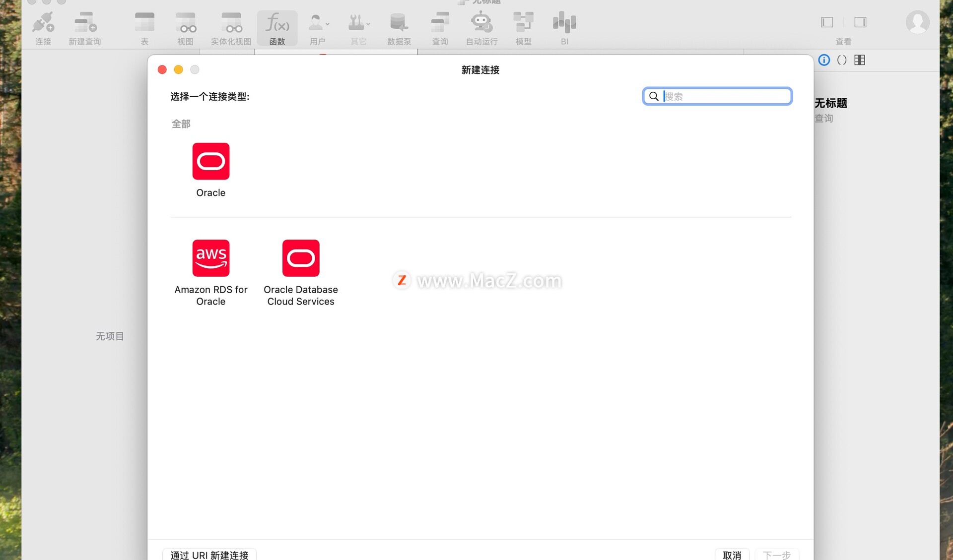Viewport: 953px width, 560px height.
Task: Show the grid layout panel icon
Action: 860,60
